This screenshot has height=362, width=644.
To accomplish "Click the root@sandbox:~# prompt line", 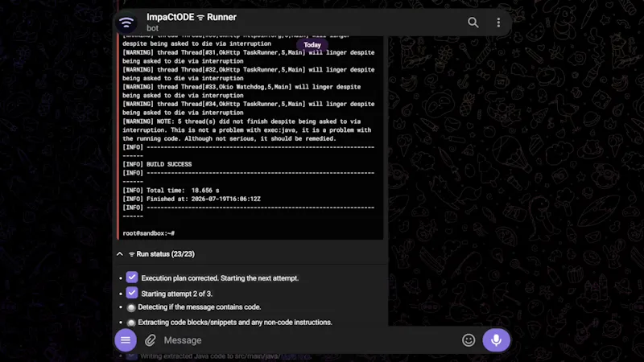I will (149, 233).
